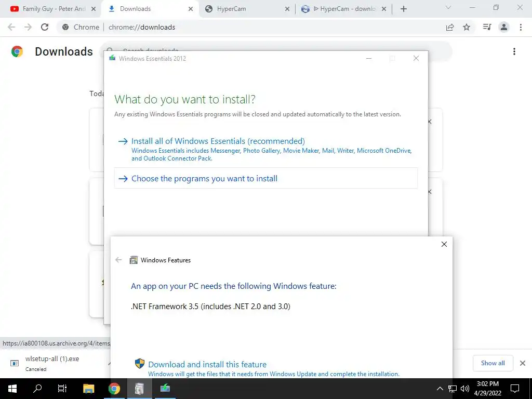Screen dimensions: 532x399
Task: Click Chrome back arrow button
Action: [11, 27]
